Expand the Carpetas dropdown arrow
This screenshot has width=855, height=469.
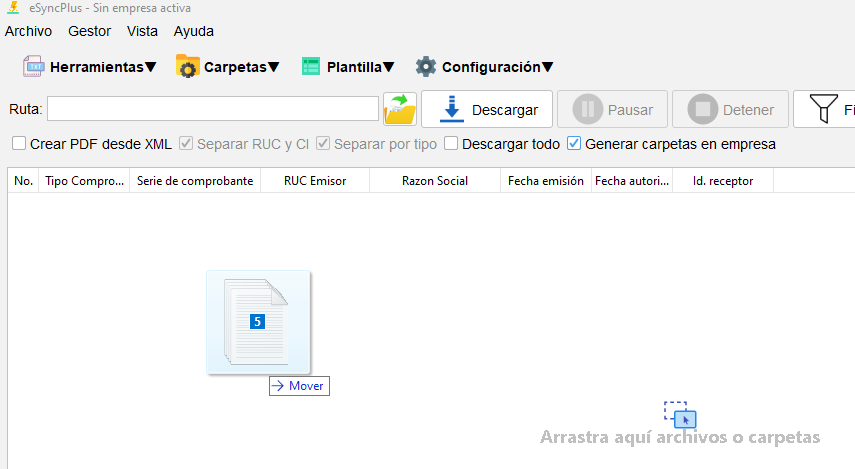pos(274,68)
